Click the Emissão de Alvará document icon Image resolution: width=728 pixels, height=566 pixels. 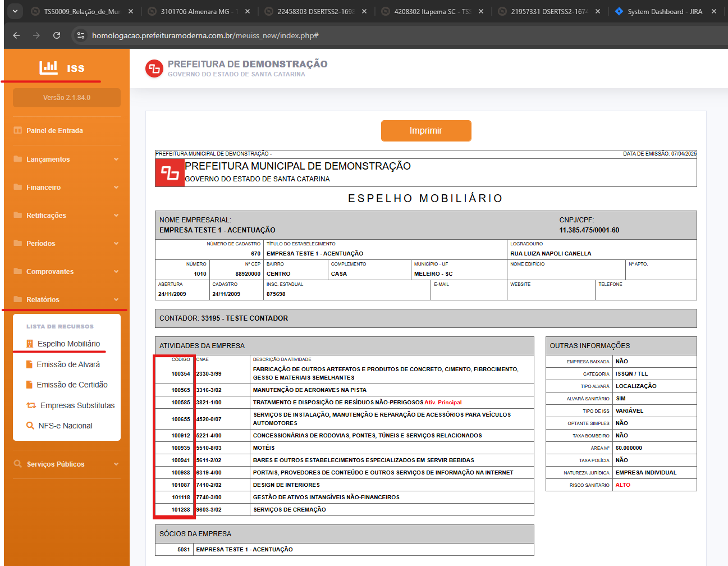click(29, 364)
